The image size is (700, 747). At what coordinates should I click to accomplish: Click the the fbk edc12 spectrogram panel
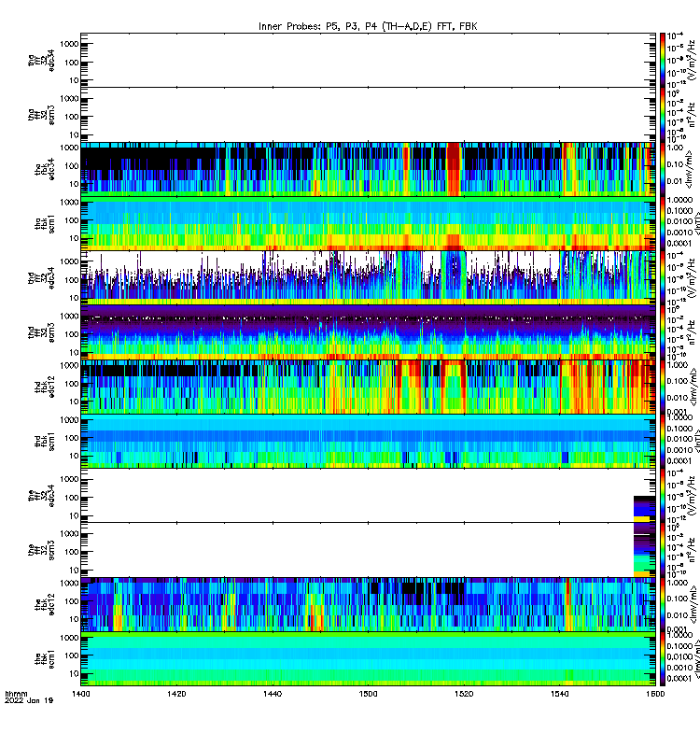[x=368, y=604]
